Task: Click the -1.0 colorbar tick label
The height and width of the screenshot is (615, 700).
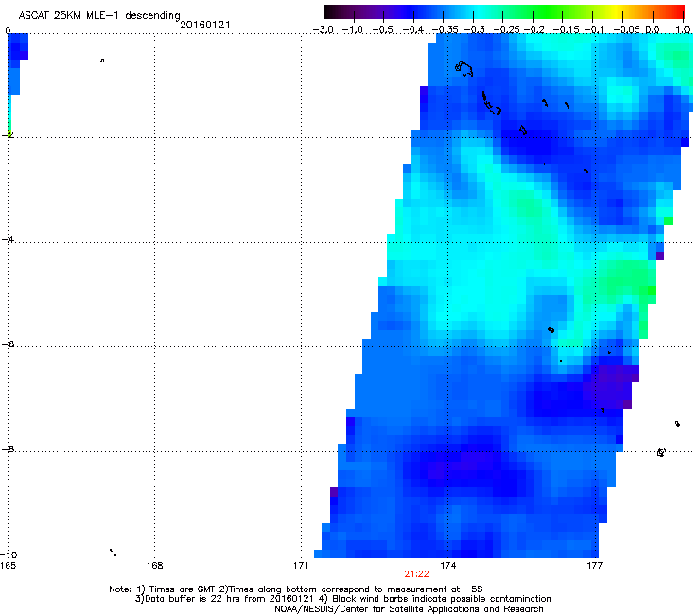Action: pos(353,30)
